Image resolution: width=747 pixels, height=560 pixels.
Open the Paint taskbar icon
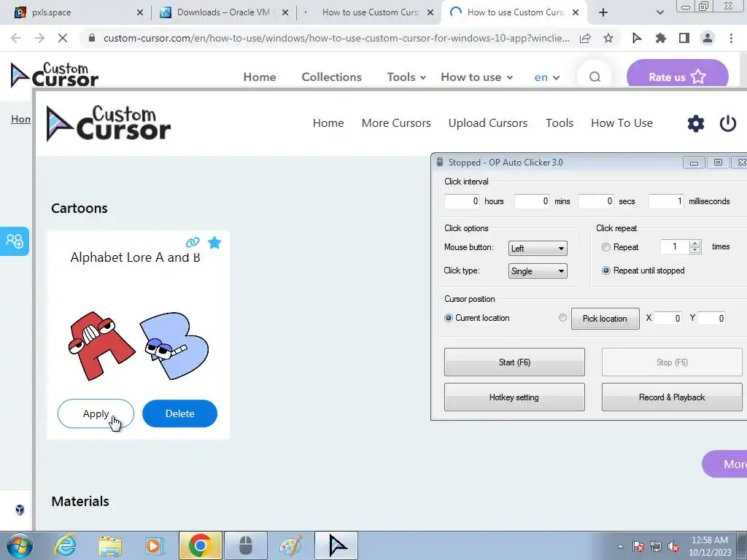[x=290, y=545]
